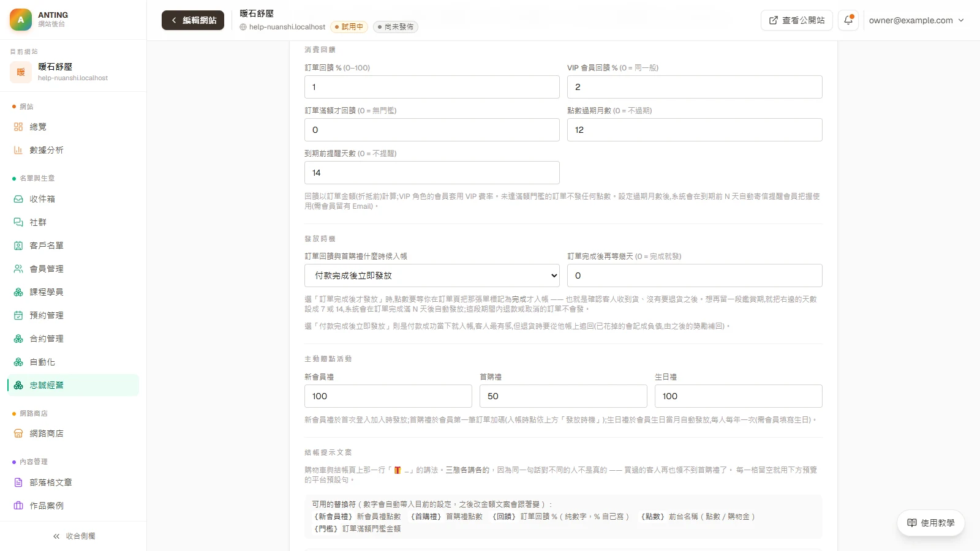Click the 部落格文章 document icon
Image resolution: width=980 pixels, height=551 pixels.
pyautogui.click(x=18, y=482)
